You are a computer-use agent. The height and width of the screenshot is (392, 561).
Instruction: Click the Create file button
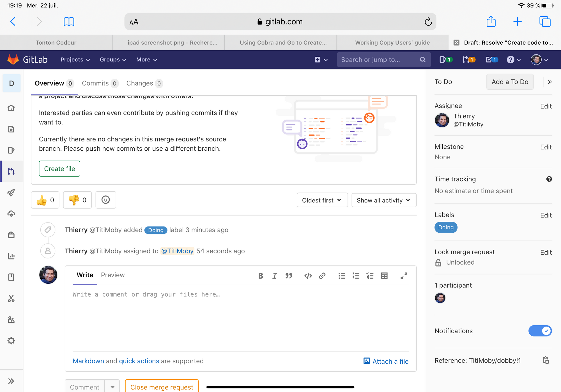coord(59,169)
